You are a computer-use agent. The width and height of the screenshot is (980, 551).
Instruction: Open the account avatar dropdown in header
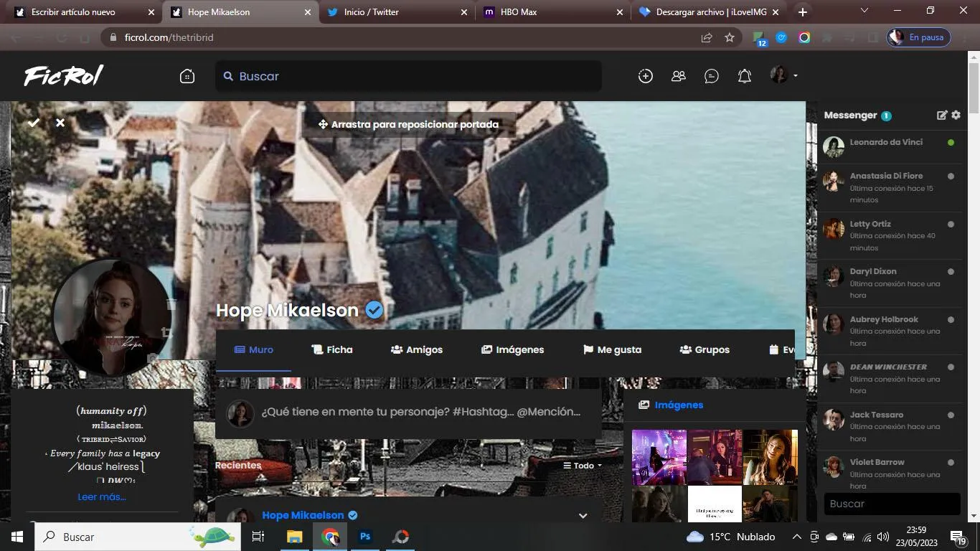784,75
